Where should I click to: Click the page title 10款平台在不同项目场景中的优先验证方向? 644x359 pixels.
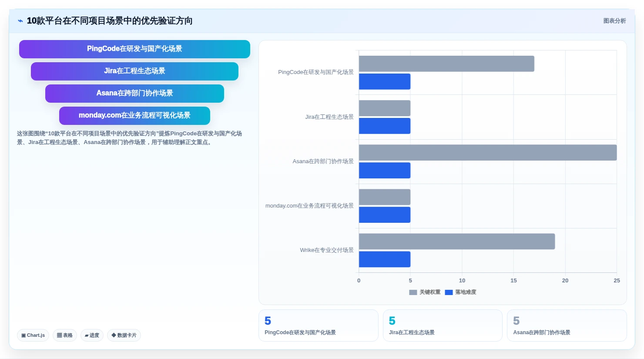pyautogui.click(x=110, y=21)
